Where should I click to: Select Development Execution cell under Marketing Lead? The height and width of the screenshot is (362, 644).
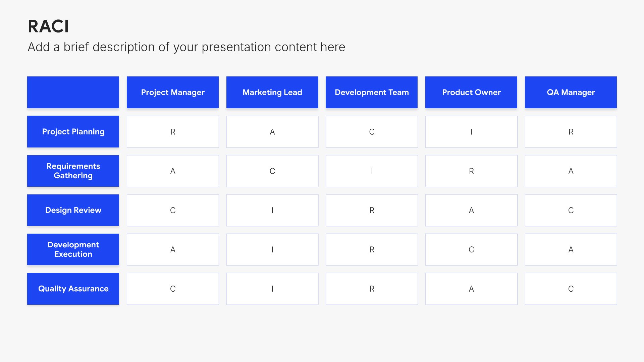coord(272,249)
